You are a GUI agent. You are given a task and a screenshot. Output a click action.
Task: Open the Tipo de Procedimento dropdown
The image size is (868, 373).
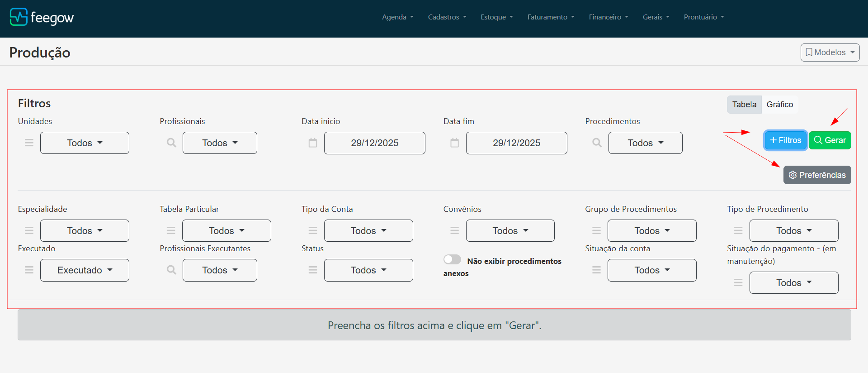point(794,230)
